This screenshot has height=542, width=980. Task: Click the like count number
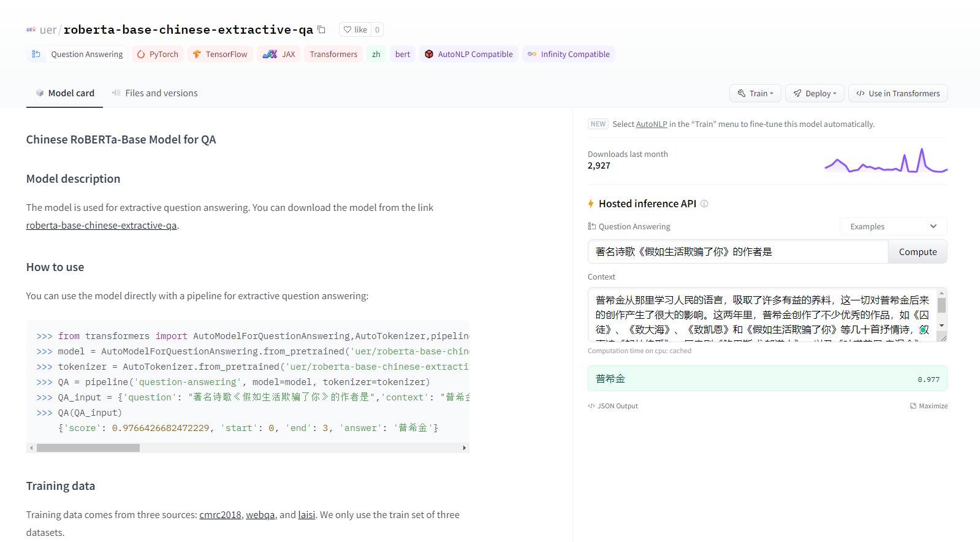click(x=377, y=29)
